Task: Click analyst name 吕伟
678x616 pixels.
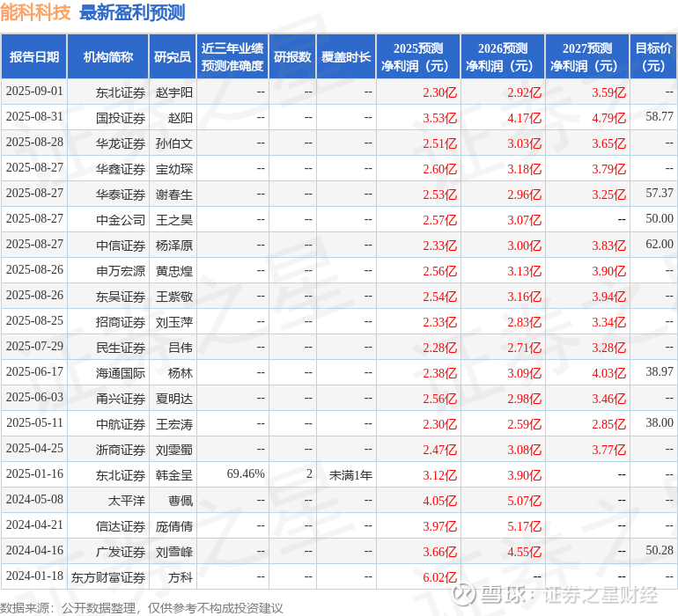Action: pos(181,348)
